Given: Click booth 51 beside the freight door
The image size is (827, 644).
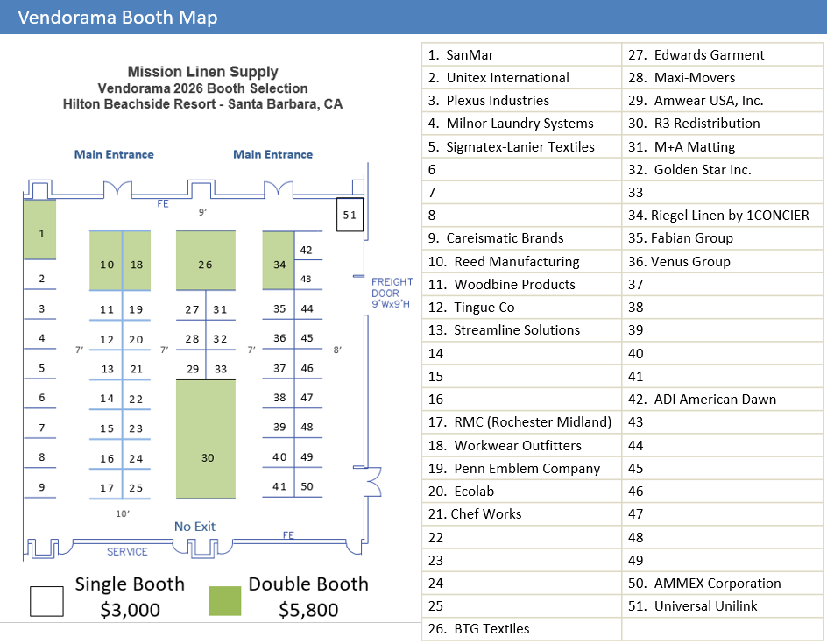Looking at the screenshot, I should point(350,215).
